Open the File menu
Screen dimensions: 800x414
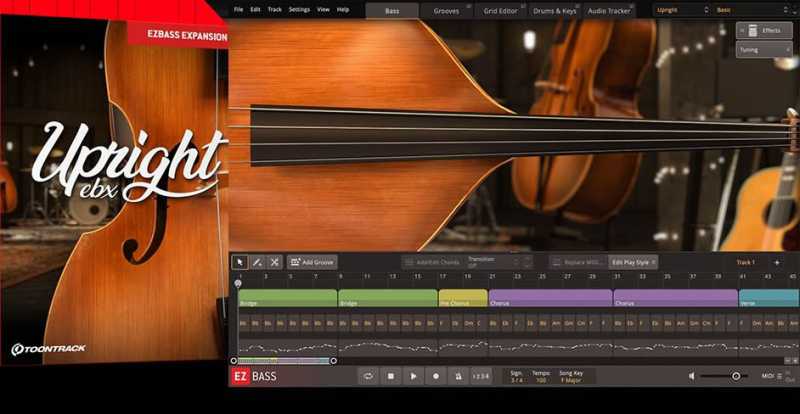tap(238, 10)
